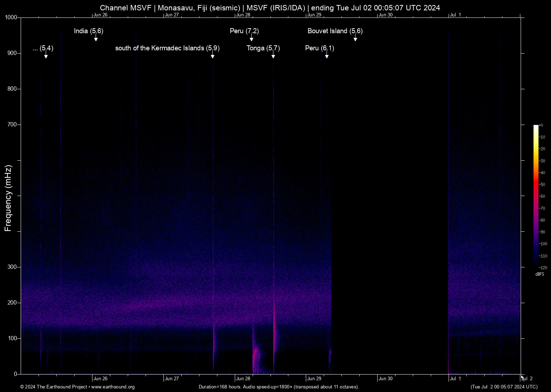Select the +0 colorbar label

pyautogui.click(x=541, y=125)
